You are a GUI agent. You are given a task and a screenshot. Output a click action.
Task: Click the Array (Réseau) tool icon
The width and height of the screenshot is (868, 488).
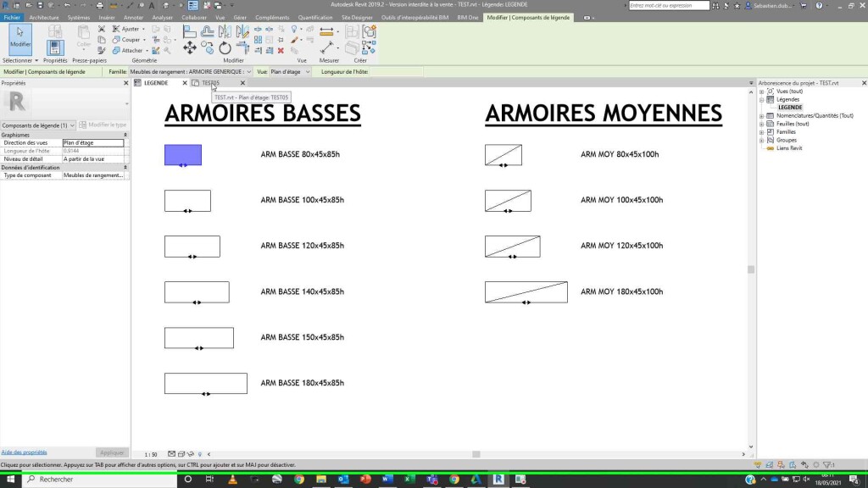coord(258,40)
